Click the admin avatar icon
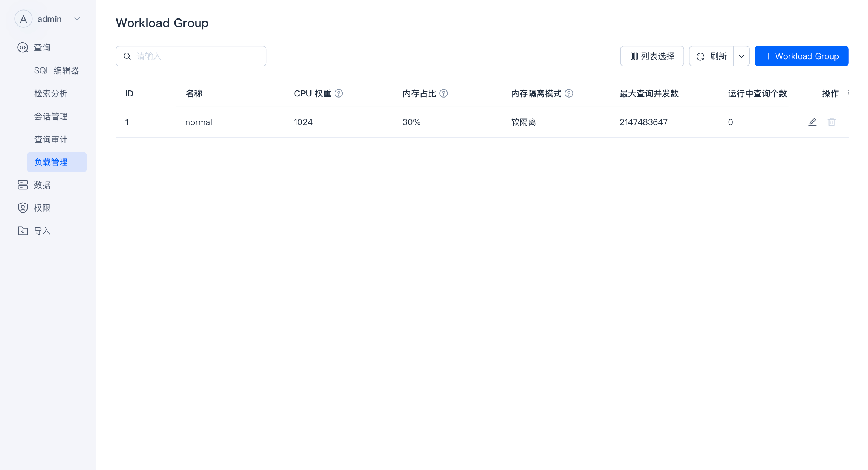868x470 pixels. [23, 19]
